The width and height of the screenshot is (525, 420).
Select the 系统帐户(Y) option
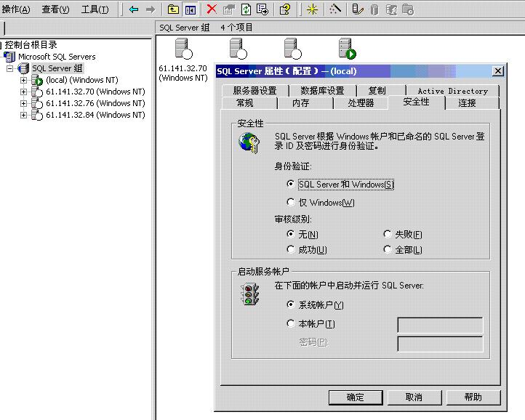(x=291, y=304)
